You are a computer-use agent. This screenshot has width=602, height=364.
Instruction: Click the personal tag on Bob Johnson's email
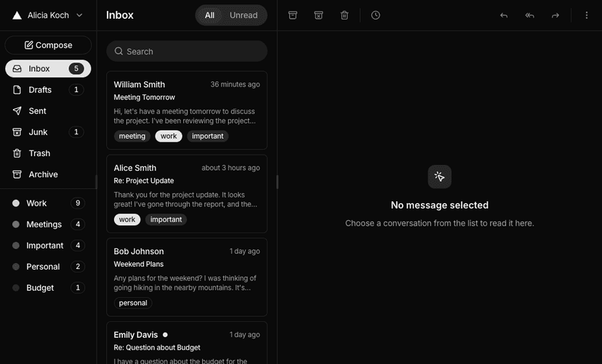133,303
